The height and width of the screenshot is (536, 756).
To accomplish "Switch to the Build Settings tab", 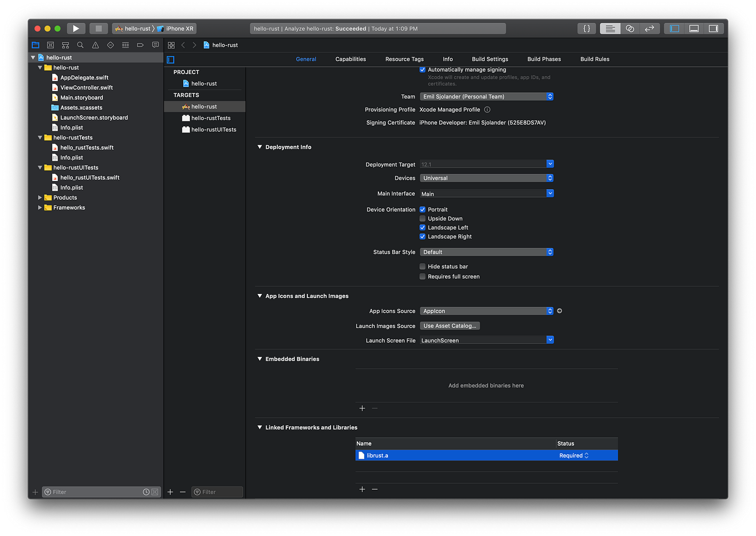I will click(490, 59).
